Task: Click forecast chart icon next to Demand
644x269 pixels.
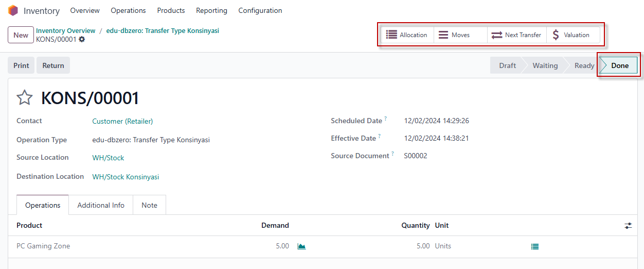Action: (301, 246)
